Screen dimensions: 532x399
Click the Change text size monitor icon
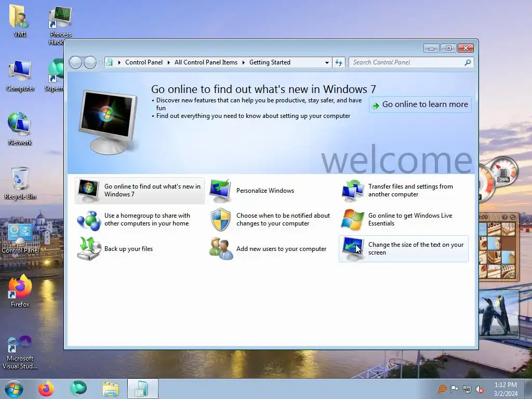(x=352, y=249)
